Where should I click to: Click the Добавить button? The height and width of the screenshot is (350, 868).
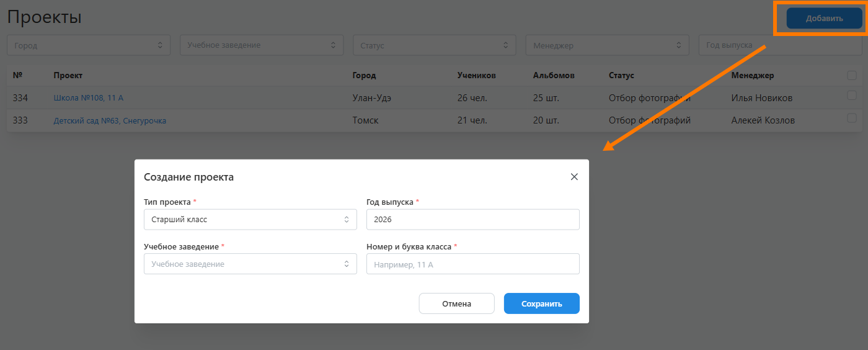824,19
